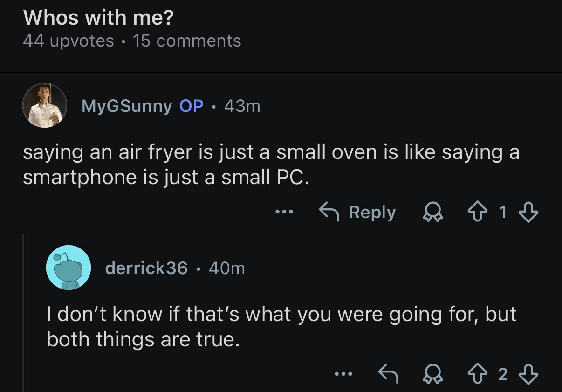
Task: Collapse thread using the vertical thread line
Action: point(23,312)
